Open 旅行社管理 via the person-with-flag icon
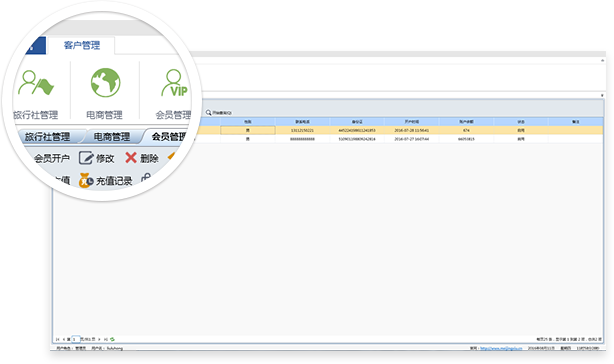This screenshot has width=614, height=364. click(36, 83)
